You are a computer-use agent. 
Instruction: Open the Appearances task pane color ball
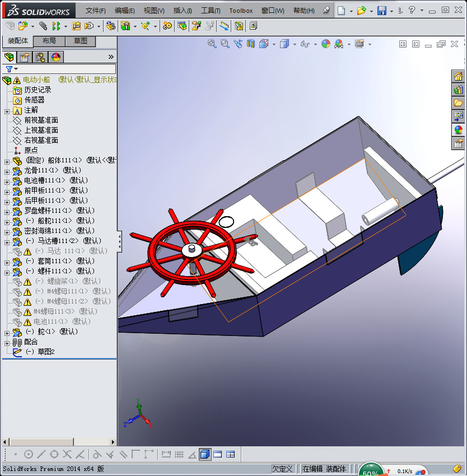[458, 130]
